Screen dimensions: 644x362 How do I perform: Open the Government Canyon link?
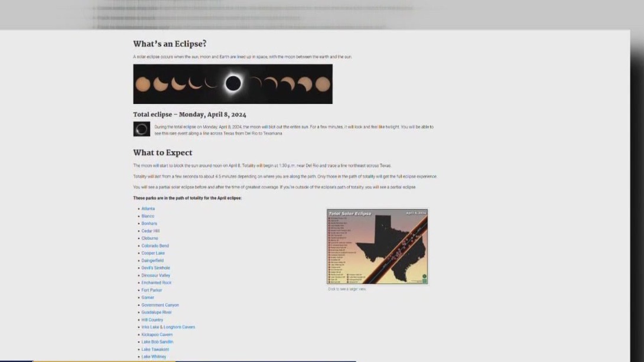click(160, 305)
